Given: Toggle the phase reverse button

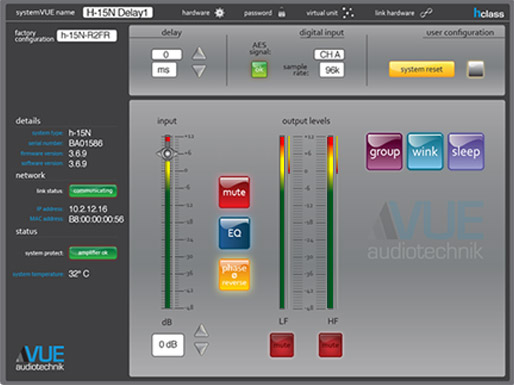Looking at the screenshot, I should (x=234, y=274).
